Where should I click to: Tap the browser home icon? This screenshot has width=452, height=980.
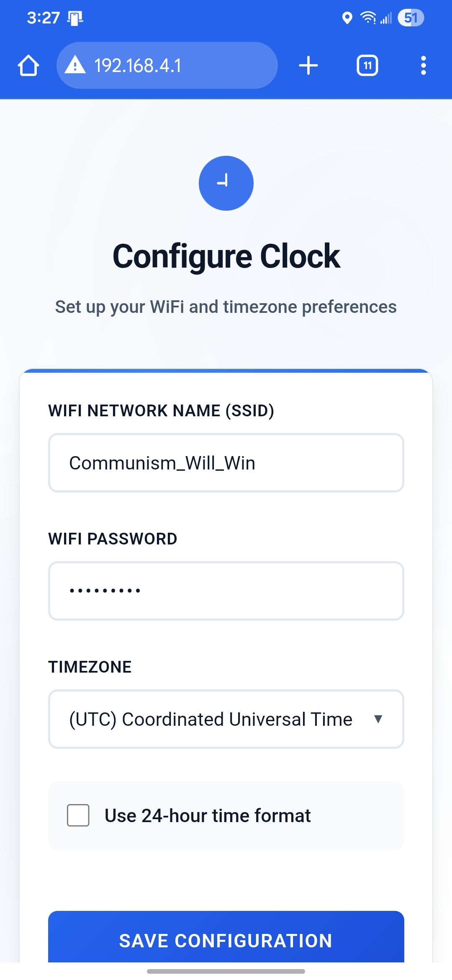tap(28, 66)
